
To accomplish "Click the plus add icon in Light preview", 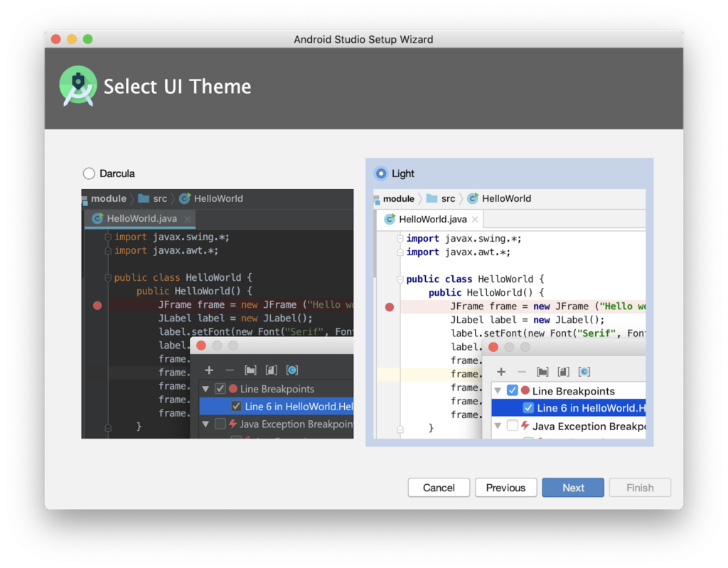I will tap(501, 372).
